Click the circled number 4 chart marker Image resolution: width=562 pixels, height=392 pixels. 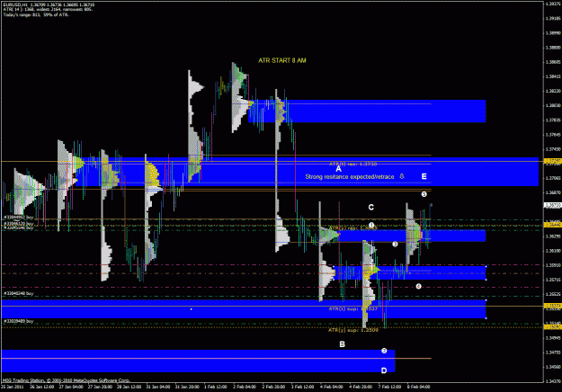(418, 286)
